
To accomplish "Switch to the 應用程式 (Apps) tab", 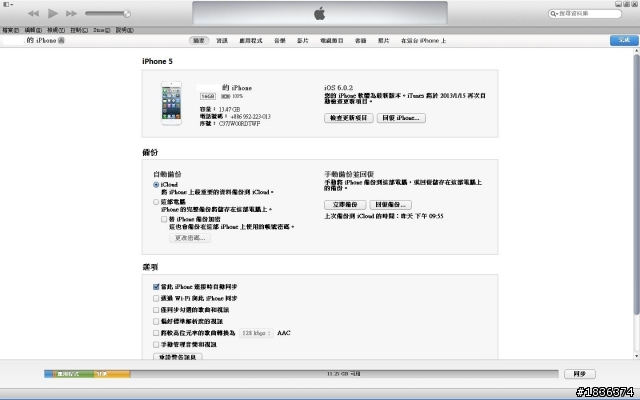I will [x=251, y=40].
